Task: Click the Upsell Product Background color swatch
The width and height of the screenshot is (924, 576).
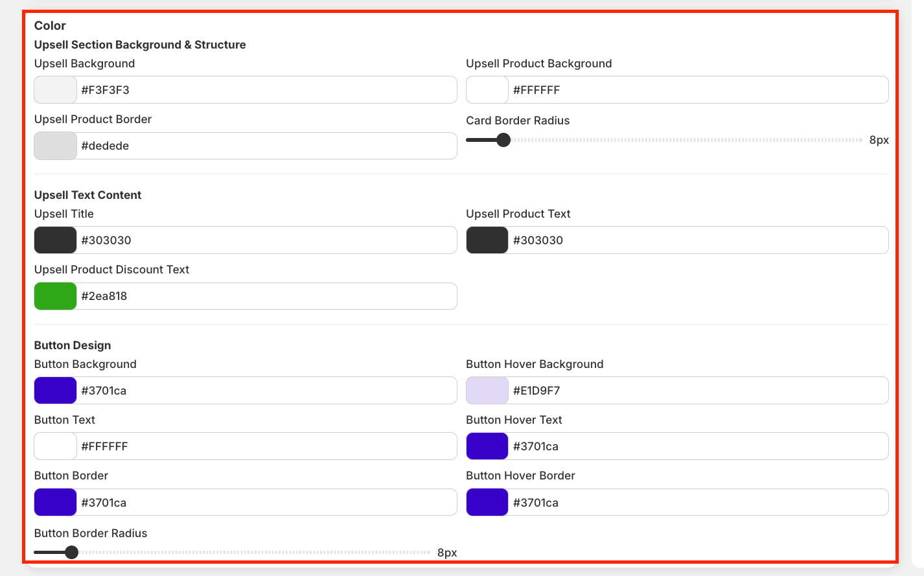Action: (487, 90)
